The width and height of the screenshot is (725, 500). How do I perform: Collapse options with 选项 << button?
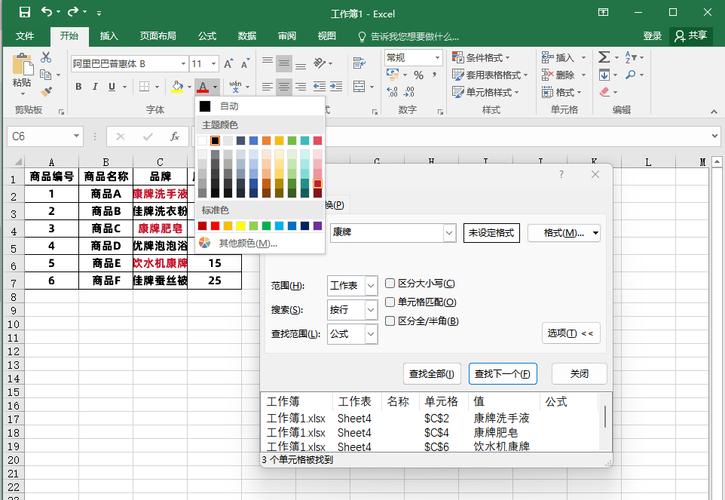click(571, 333)
